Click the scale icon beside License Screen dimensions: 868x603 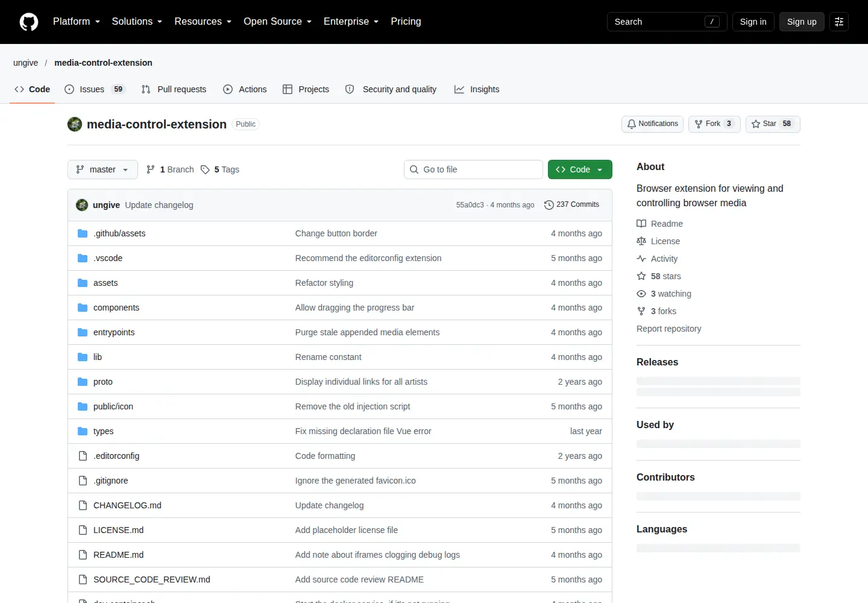[x=641, y=241]
